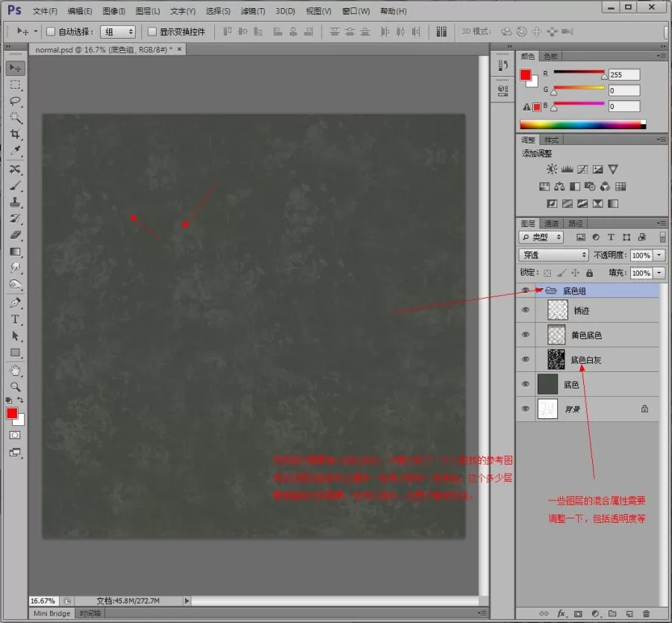Switch to the 色板 tab
This screenshot has width=672, height=623.
[x=551, y=56]
